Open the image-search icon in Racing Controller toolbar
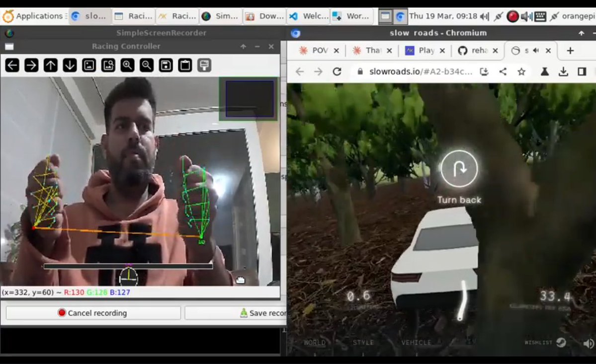The height and width of the screenshot is (364, 596). pos(108,65)
